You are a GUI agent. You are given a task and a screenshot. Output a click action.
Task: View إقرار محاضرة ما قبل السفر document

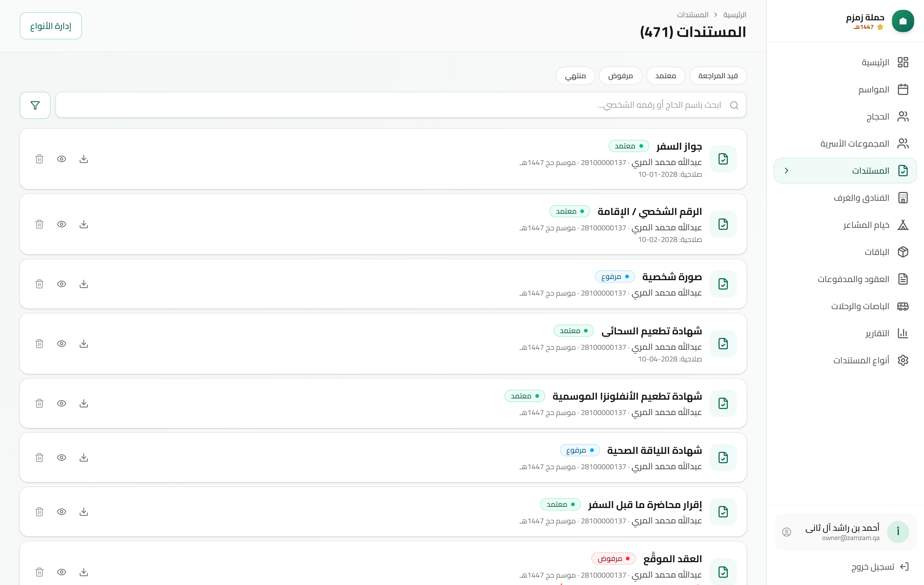coord(61,512)
